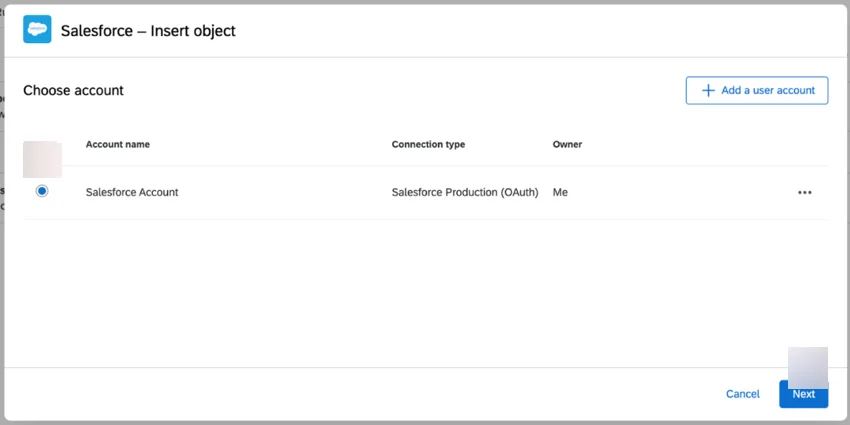850x425 pixels.
Task: Click the Choose account heading
Action: point(73,90)
